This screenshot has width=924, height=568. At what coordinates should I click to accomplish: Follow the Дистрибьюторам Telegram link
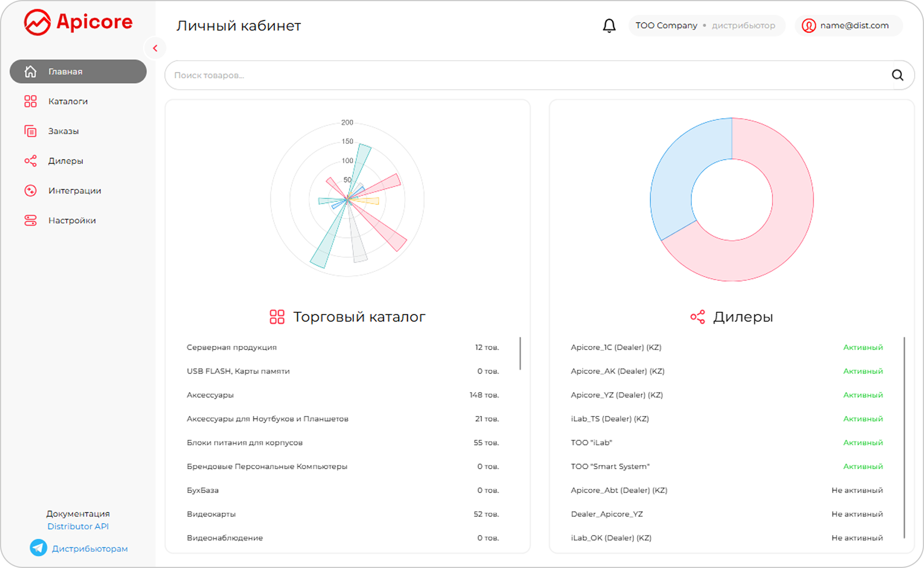[90, 549]
